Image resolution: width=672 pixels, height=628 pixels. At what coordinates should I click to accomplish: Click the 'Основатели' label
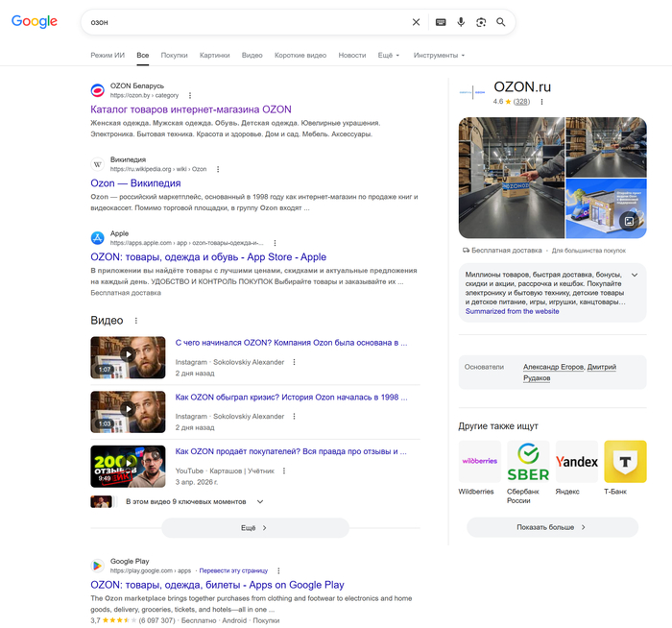484,367
